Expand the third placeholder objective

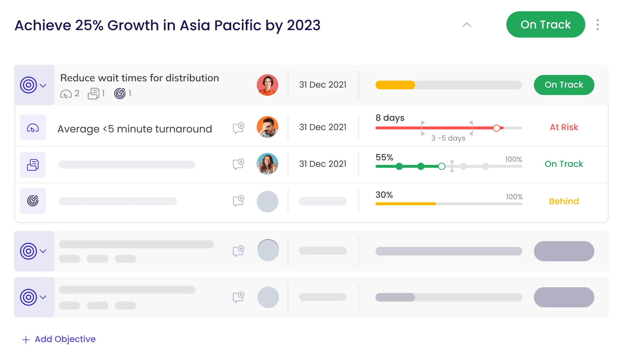(x=43, y=297)
